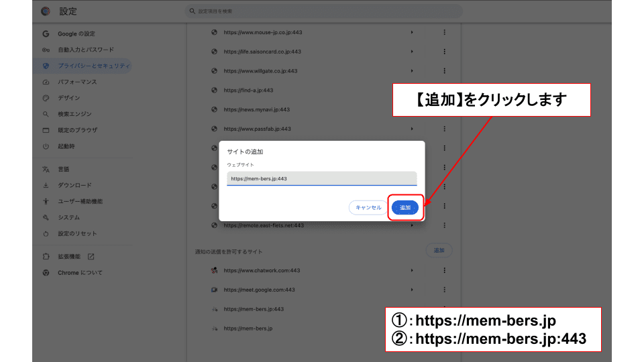644x362 pixels.
Task: Open more options for www.mouse-jp.co.jp entry
Action: click(x=444, y=32)
